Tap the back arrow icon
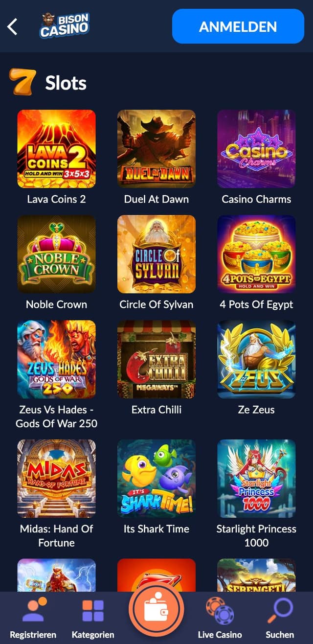 (12, 26)
